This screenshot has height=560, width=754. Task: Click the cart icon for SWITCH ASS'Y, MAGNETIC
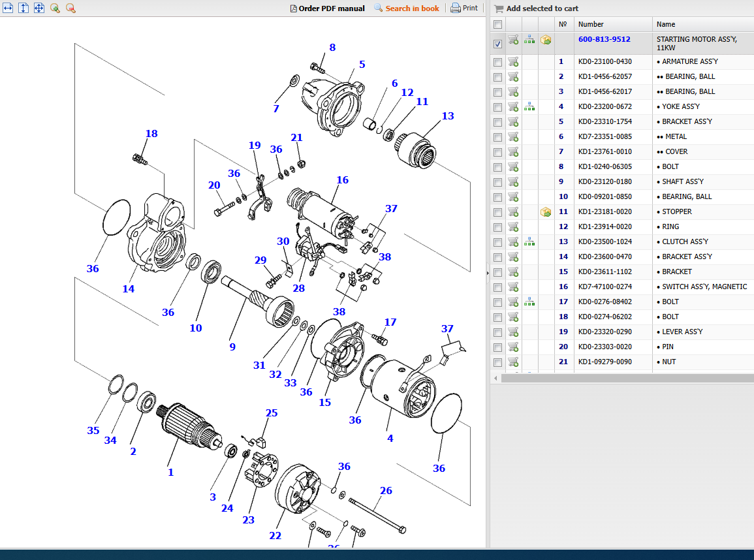click(513, 287)
